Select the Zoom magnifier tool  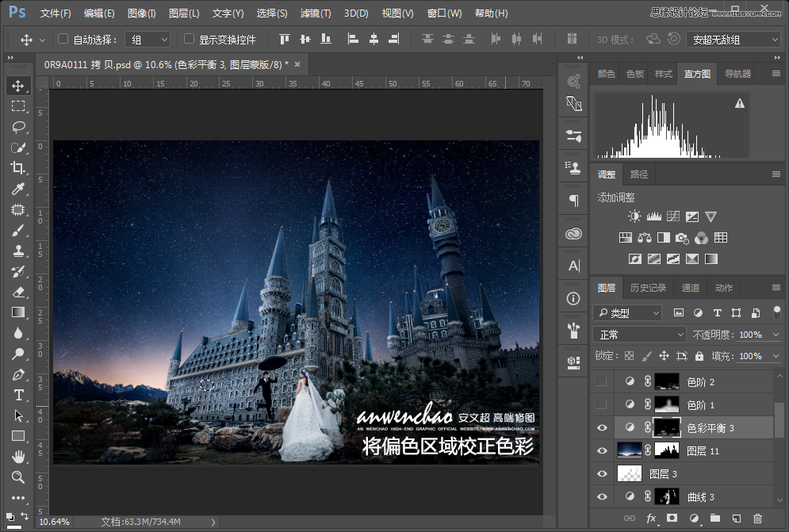pos(18,477)
